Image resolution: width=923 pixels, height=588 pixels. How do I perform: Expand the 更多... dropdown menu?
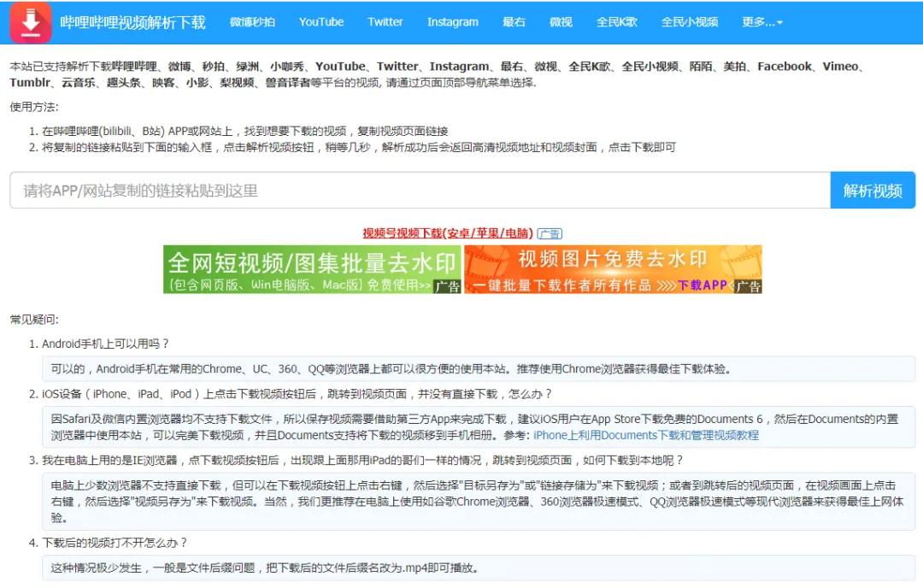pos(762,22)
